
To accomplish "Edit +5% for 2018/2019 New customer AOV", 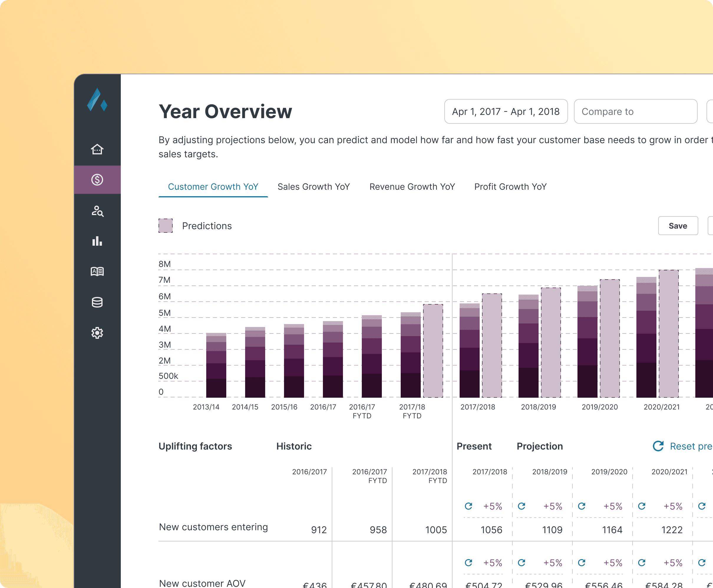I will click(553, 563).
